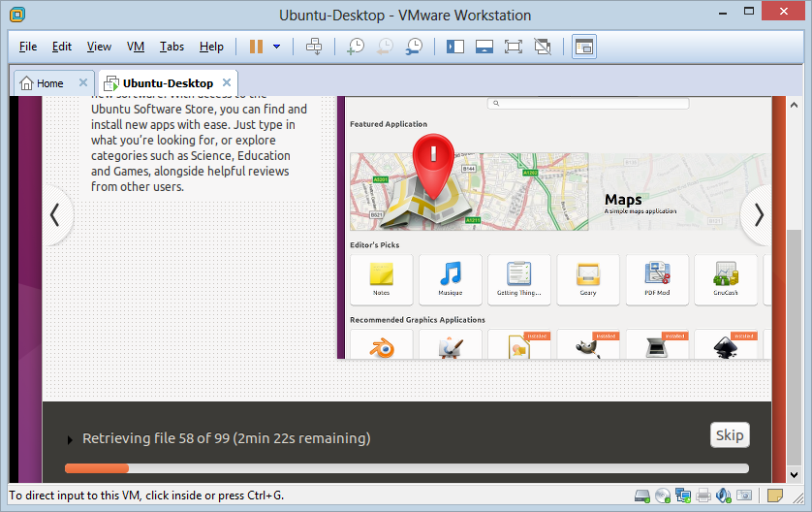
Task: Click the installation progress bar
Action: pyautogui.click(x=407, y=468)
